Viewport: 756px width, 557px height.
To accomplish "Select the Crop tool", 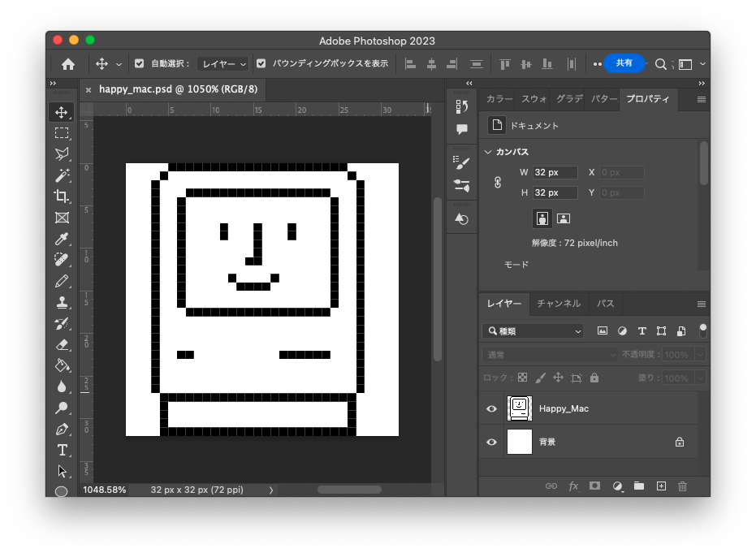I will (x=61, y=196).
